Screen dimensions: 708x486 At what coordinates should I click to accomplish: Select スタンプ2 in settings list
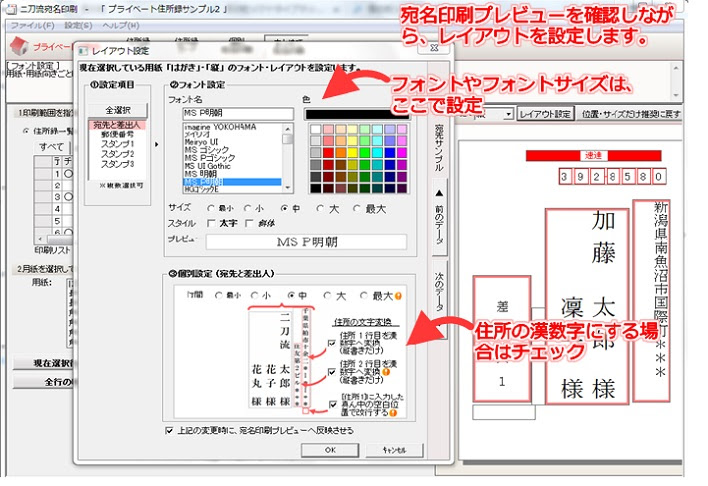(117, 154)
